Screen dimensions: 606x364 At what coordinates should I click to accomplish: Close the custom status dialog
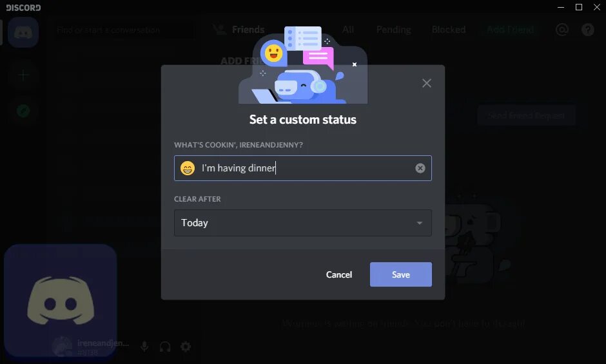pyautogui.click(x=427, y=83)
